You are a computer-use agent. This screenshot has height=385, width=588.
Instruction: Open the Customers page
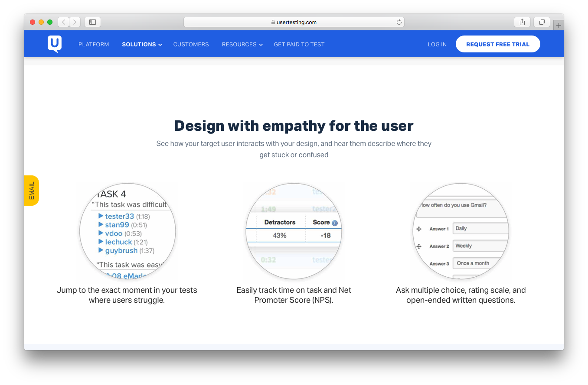191,44
